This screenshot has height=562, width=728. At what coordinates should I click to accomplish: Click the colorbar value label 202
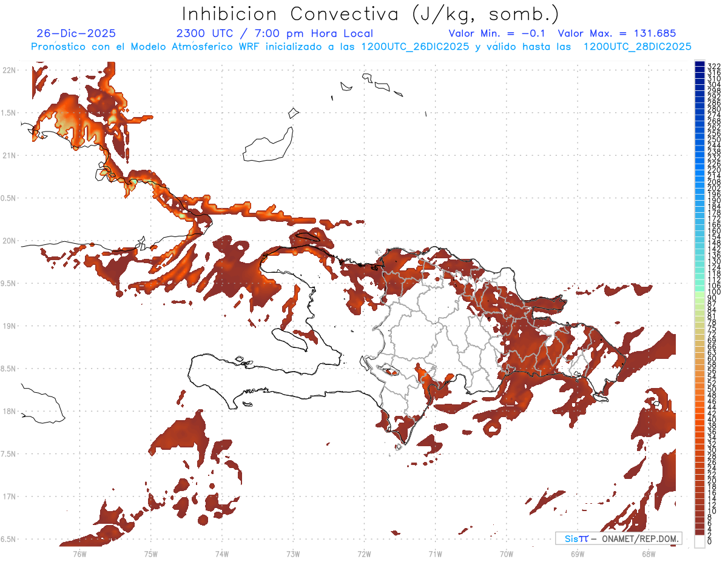click(713, 188)
